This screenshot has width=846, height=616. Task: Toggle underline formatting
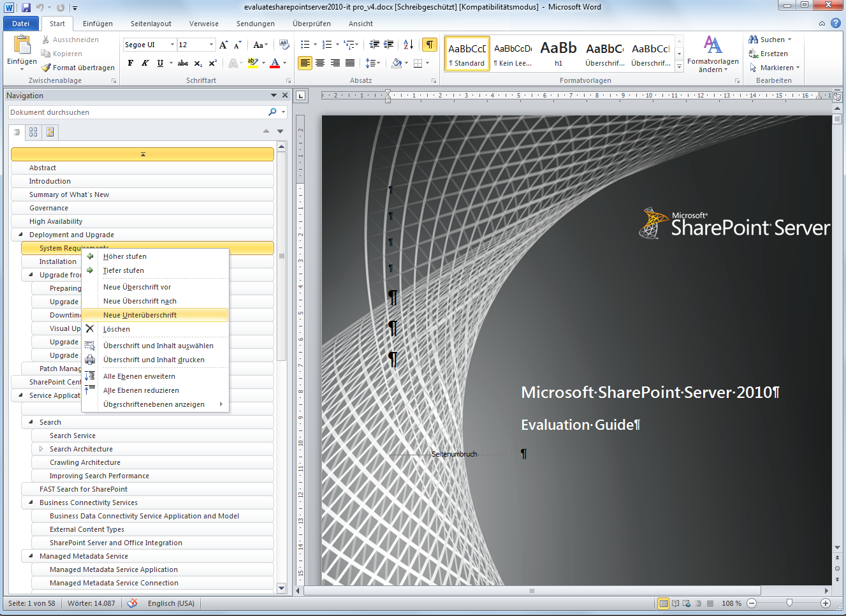160,63
